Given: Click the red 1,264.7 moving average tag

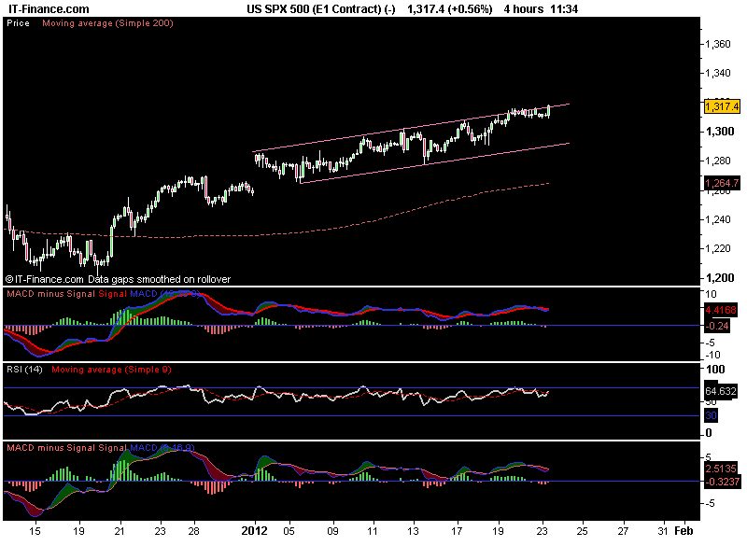Looking at the screenshot, I should tap(722, 183).
